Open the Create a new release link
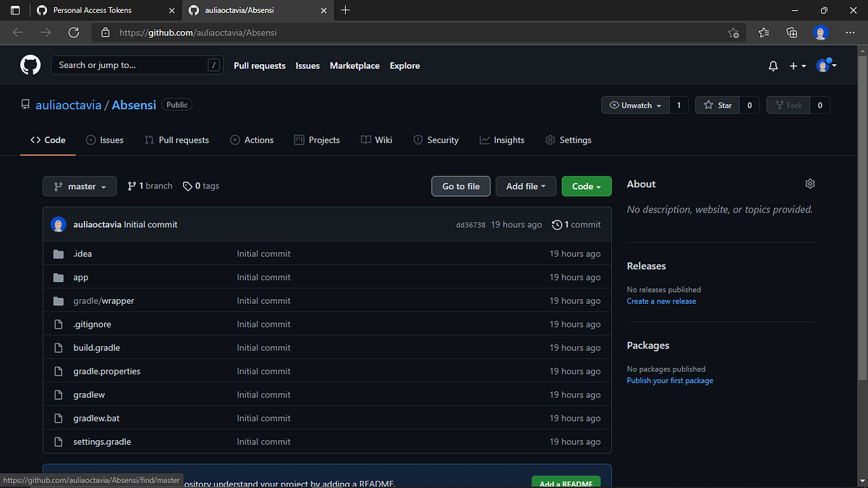The image size is (868, 488). pos(661,300)
